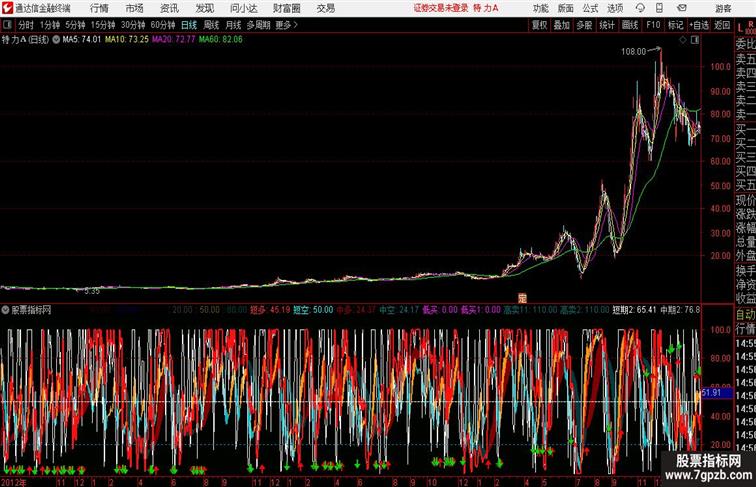Select the 月线 monthly period
Viewport: 756px width, 487px height.
point(233,25)
